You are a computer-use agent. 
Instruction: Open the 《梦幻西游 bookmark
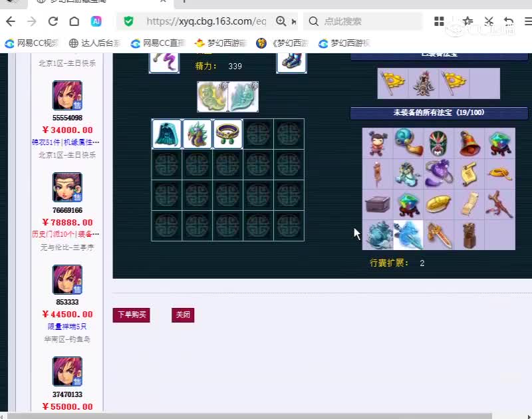282,43
